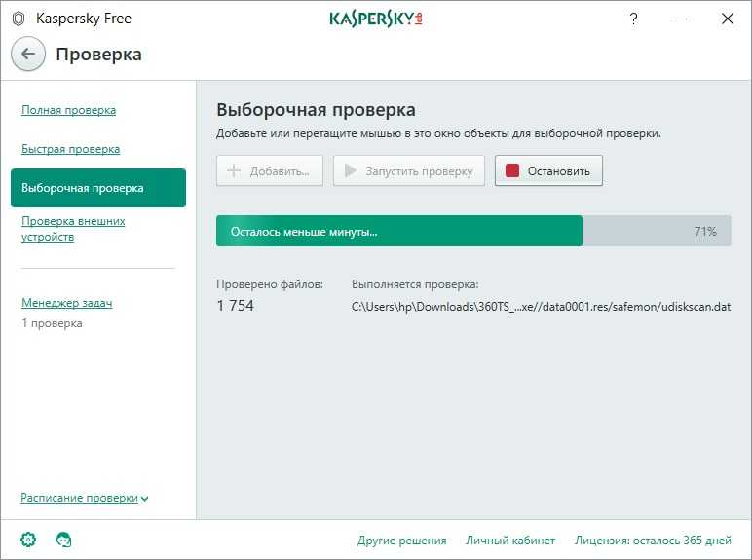Click the scanned file path udiskscan.dat
The width and height of the screenshot is (752, 560).
coord(541,307)
